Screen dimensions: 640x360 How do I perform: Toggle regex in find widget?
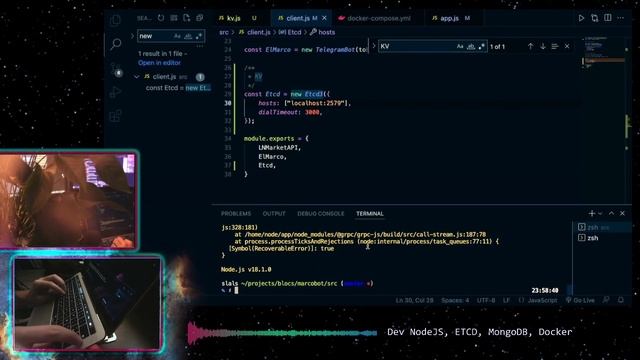coord(481,47)
